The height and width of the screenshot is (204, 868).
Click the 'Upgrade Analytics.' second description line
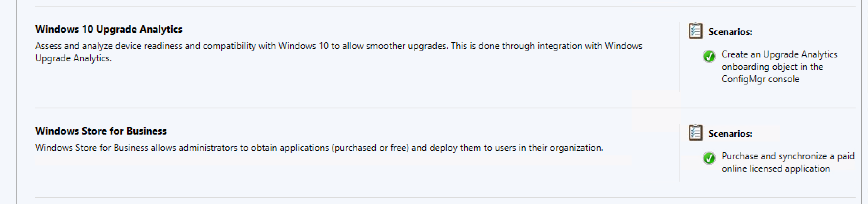73,58
